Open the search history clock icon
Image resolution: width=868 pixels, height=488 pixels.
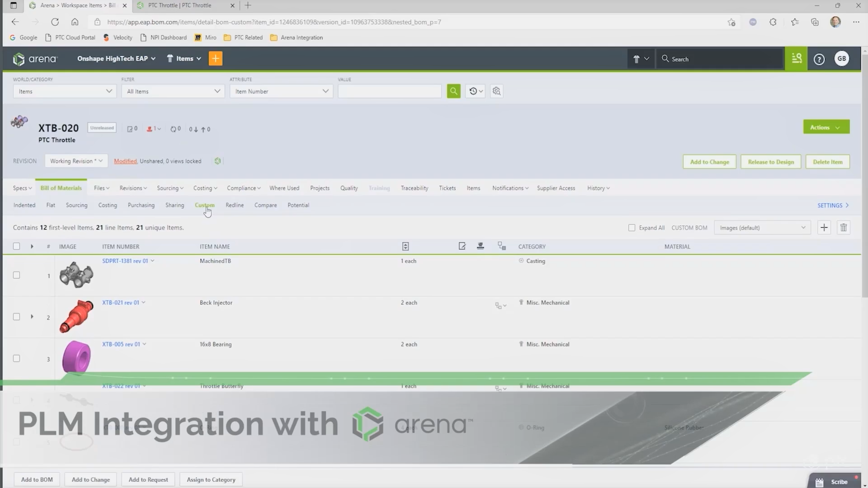coord(476,91)
